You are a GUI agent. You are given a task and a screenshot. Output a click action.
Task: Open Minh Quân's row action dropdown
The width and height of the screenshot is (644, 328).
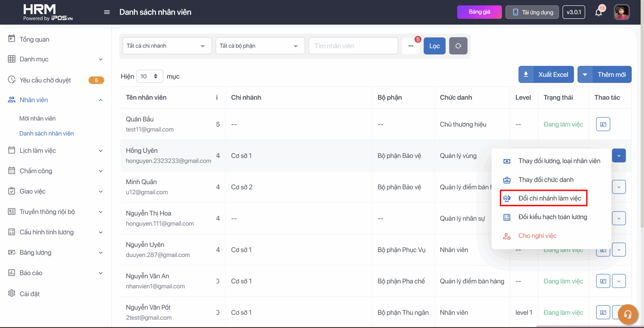[619, 187]
